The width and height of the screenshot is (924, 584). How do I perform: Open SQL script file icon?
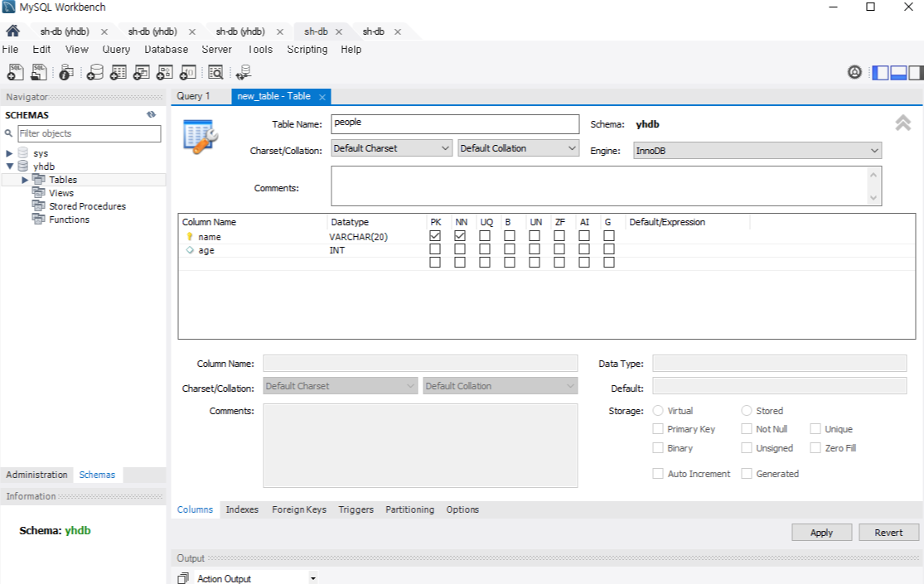(39, 72)
